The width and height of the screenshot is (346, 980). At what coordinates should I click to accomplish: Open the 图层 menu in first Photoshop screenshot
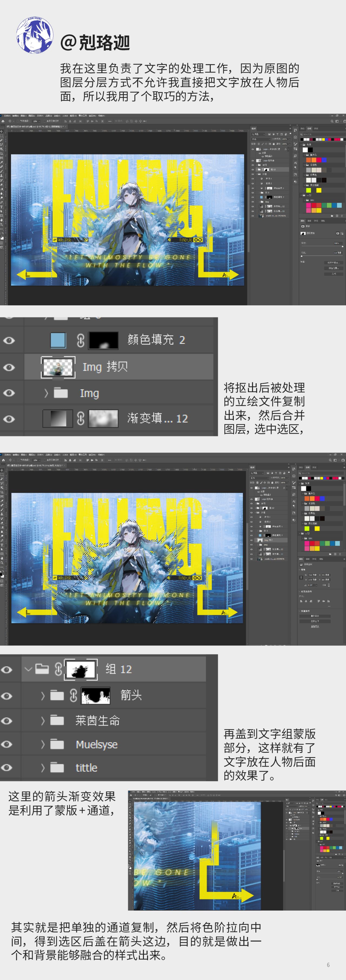click(x=32, y=115)
